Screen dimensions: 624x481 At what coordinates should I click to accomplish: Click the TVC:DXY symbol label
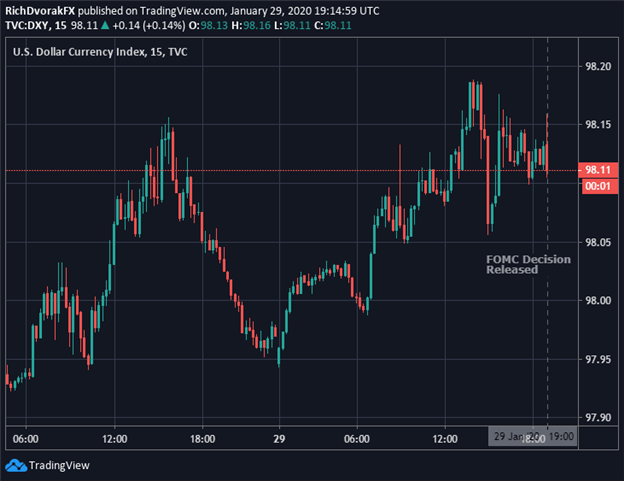pyautogui.click(x=27, y=25)
